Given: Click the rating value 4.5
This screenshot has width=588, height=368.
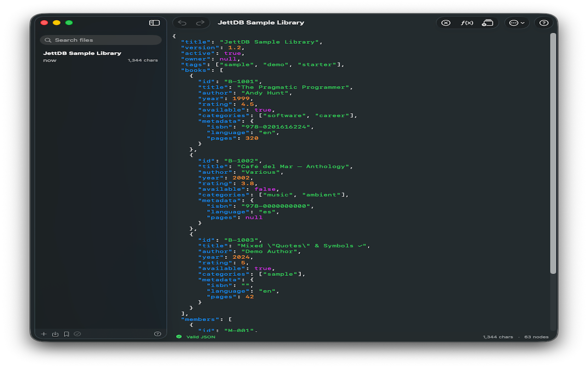Looking at the screenshot, I should pos(248,104).
